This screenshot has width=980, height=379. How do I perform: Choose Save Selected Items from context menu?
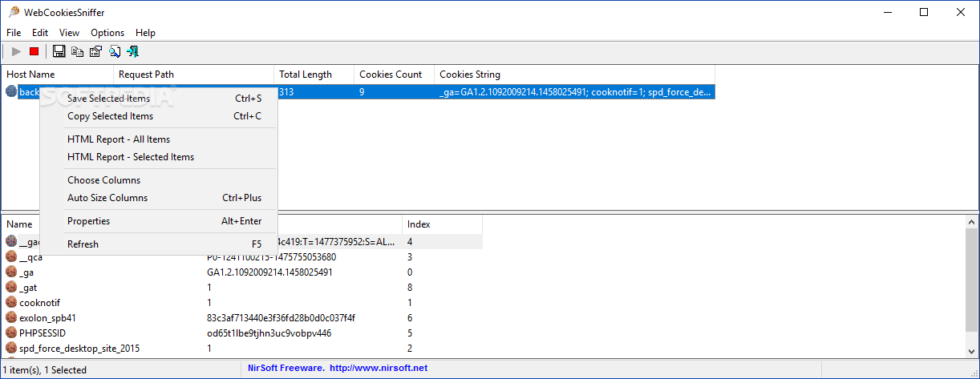point(108,99)
